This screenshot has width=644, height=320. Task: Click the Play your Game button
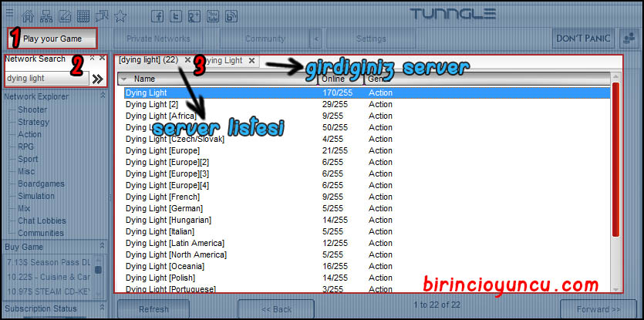click(52, 39)
